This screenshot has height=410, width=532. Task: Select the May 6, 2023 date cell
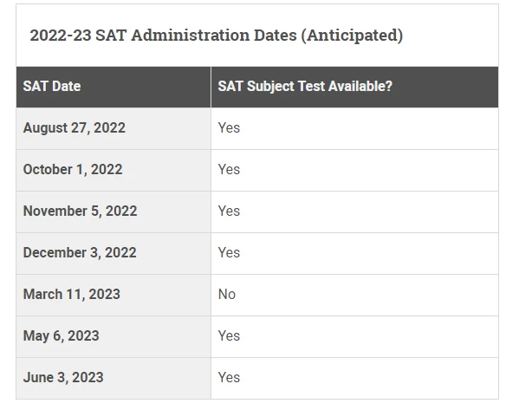(x=62, y=336)
